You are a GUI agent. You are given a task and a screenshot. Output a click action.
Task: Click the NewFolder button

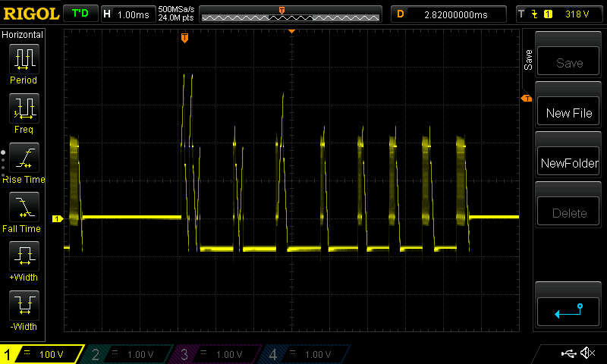(x=568, y=162)
